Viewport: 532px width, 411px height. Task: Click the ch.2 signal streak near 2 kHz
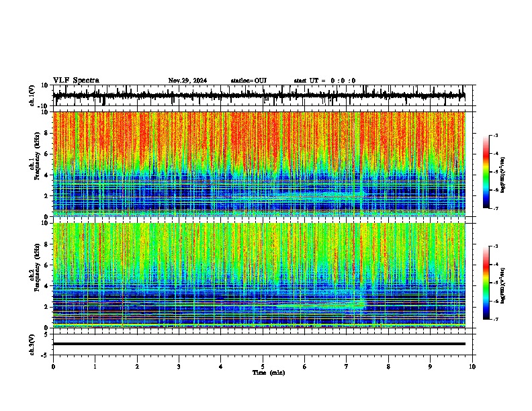pyautogui.click(x=320, y=306)
